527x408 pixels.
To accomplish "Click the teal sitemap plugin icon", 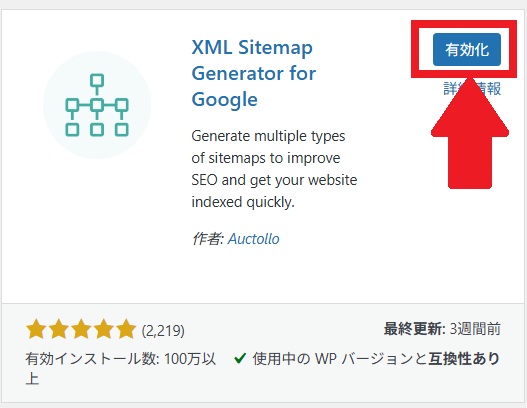I will [x=97, y=105].
